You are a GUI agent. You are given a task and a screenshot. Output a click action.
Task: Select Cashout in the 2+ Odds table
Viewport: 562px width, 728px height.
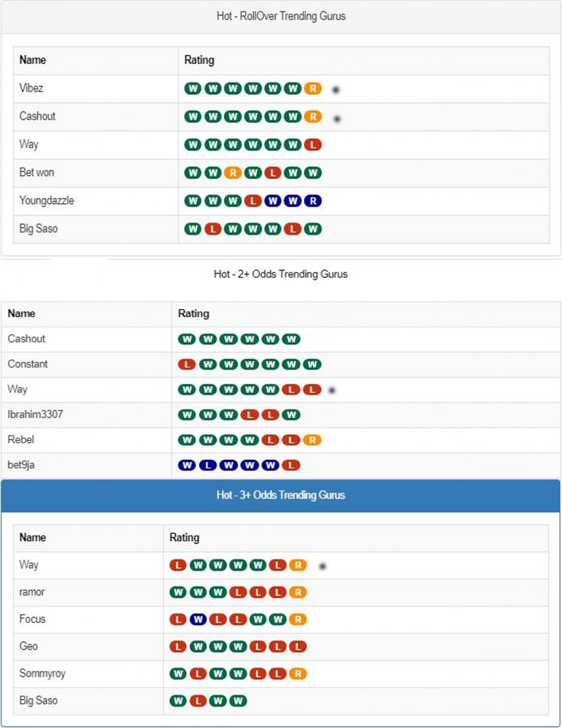tap(26, 338)
